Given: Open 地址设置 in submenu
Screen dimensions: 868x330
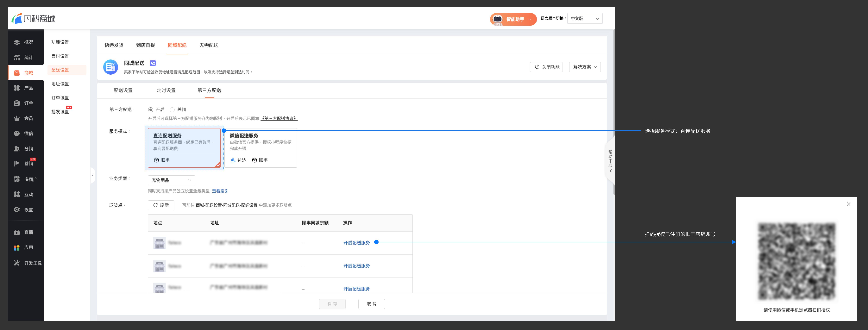Looking at the screenshot, I should pyautogui.click(x=60, y=84).
